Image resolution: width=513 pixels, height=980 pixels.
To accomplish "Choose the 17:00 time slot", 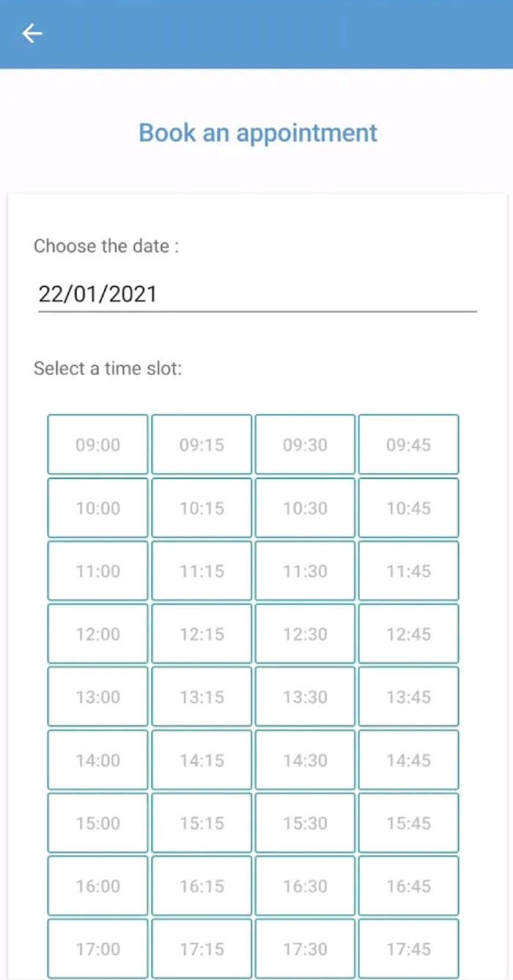I will pyautogui.click(x=98, y=949).
